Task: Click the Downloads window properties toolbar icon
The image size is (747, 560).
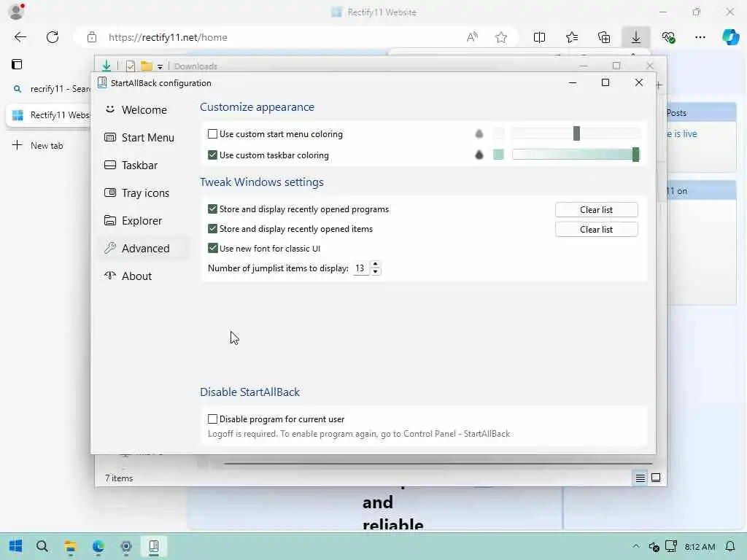Action: (x=130, y=66)
